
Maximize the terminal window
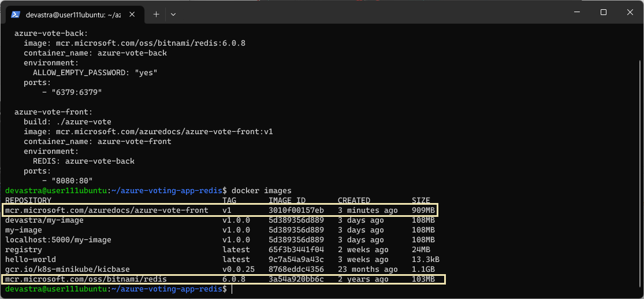pos(604,12)
